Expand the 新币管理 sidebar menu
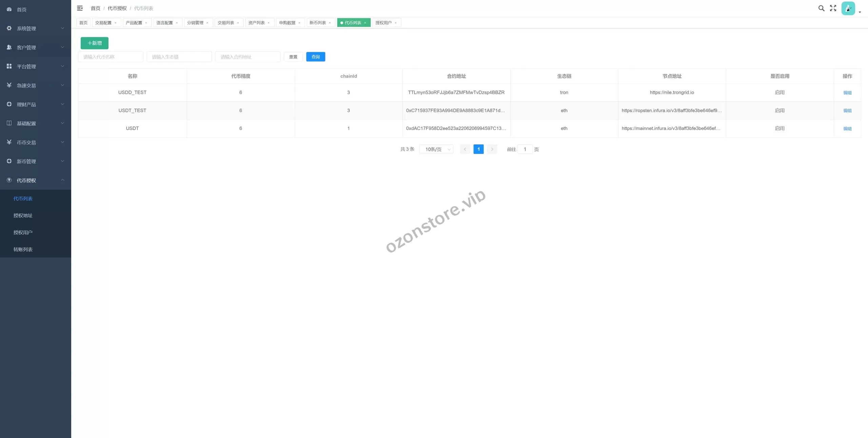This screenshot has height=438, width=868. (x=36, y=161)
